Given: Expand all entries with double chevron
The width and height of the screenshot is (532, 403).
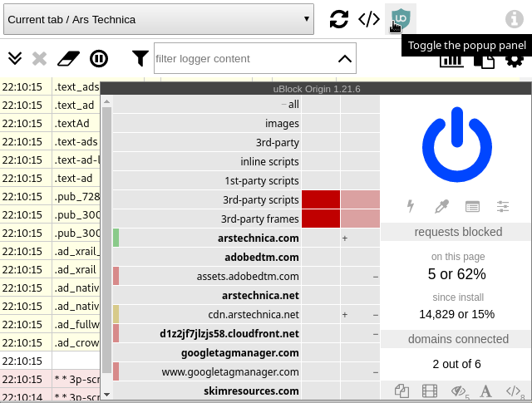Looking at the screenshot, I should tap(15, 58).
